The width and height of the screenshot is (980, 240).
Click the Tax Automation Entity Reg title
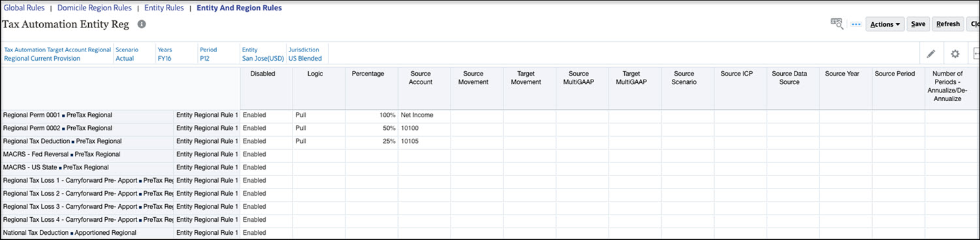[65, 24]
